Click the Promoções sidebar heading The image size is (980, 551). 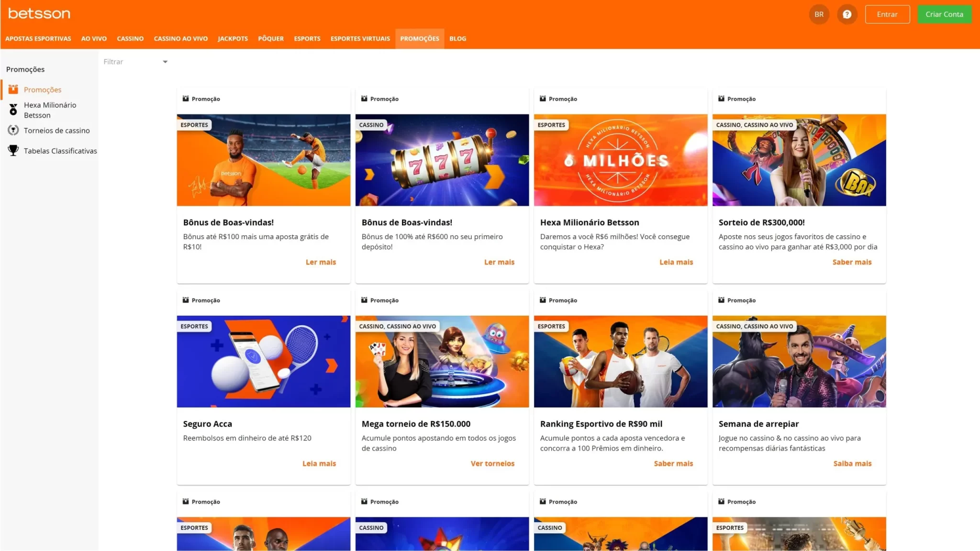point(25,69)
